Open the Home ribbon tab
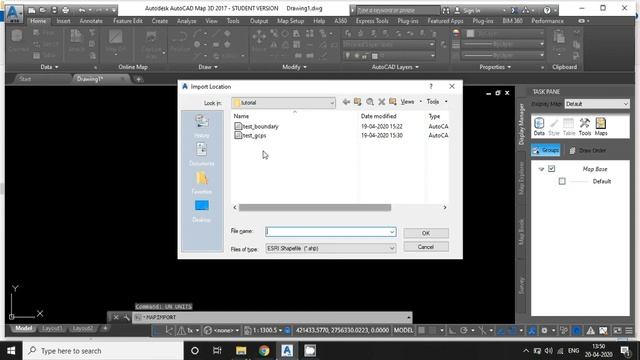The height and width of the screenshot is (360, 640). pyautogui.click(x=38, y=21)
